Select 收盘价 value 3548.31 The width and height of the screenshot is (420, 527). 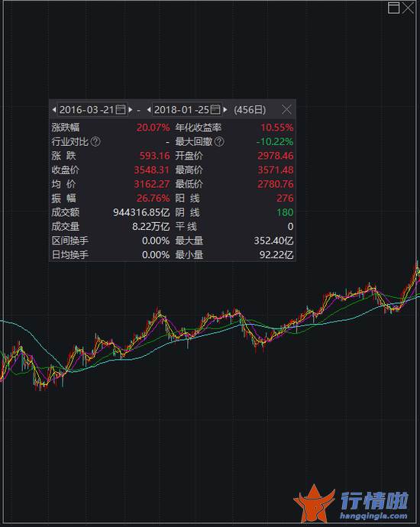click(152, 170)
